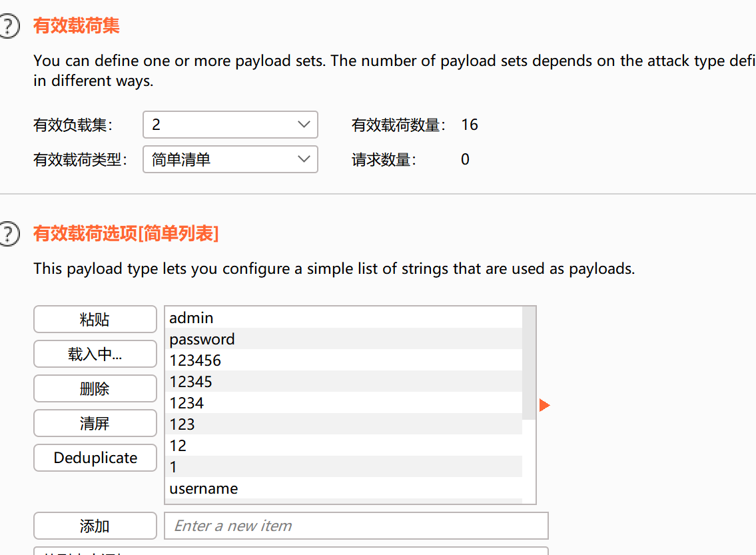Screen dimensions: 756x555
Task: Select username entry in payload list
Action: tap(343, 488)
